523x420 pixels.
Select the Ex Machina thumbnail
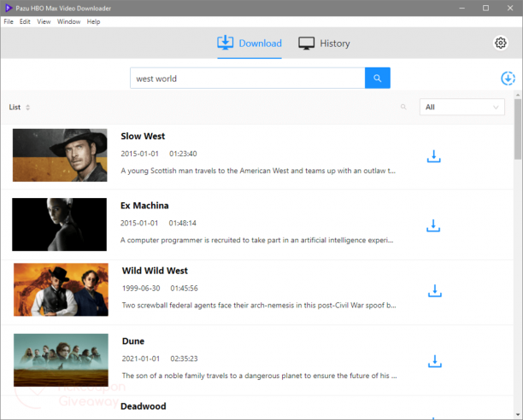tap(59, 225)
